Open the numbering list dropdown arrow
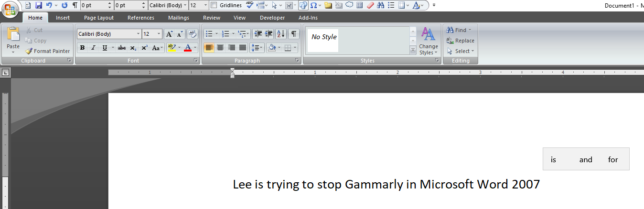 pos(233,34)
